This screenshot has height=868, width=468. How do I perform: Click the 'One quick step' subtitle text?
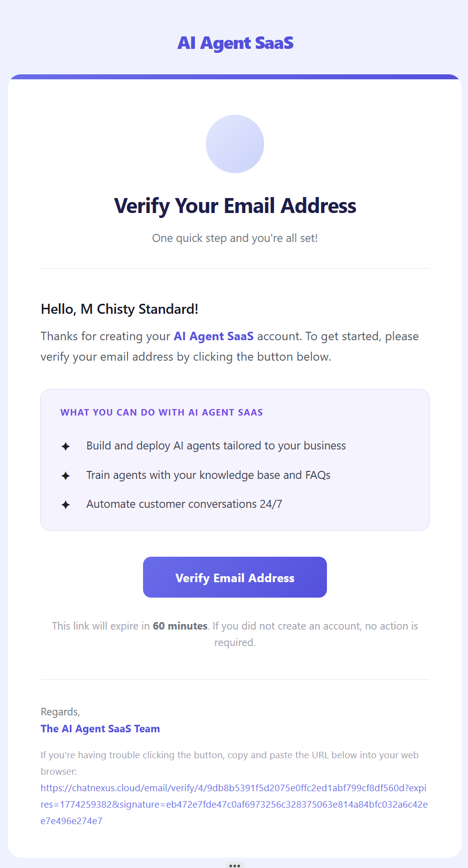click(x=235, y=238)
